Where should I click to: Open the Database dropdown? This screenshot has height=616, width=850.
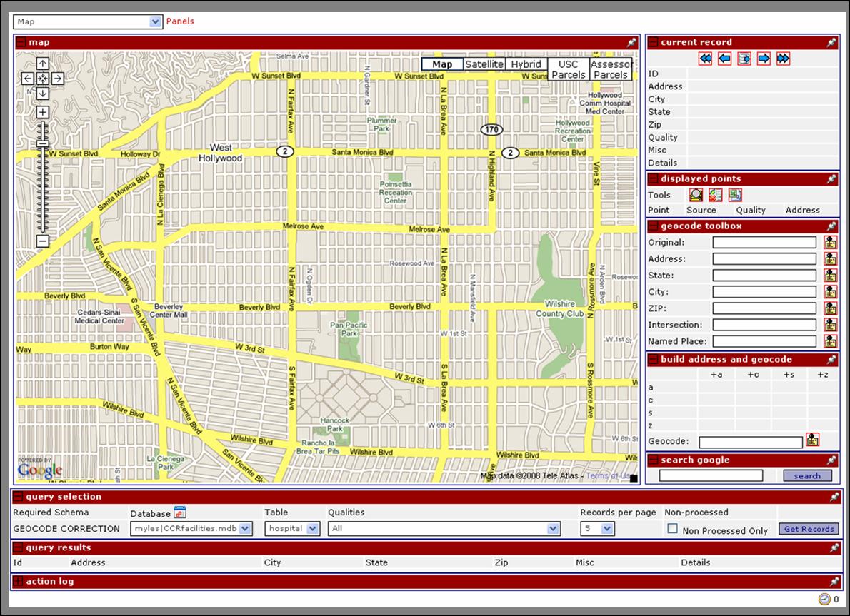point(191,529)
